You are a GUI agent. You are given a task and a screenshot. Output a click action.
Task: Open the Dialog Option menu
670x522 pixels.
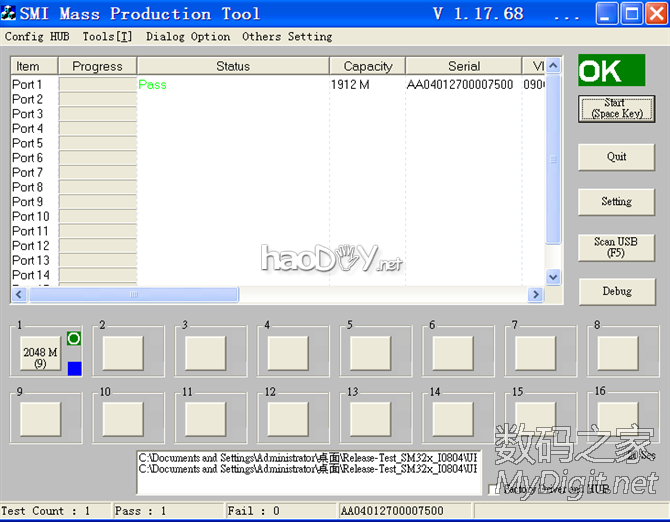[x=188, y=37]
